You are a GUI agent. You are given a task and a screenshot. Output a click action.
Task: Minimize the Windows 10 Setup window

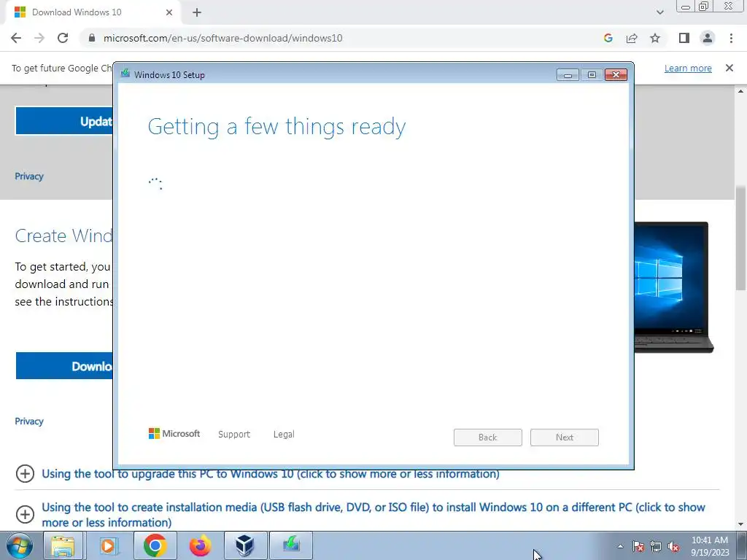click(x=568, y=75)
